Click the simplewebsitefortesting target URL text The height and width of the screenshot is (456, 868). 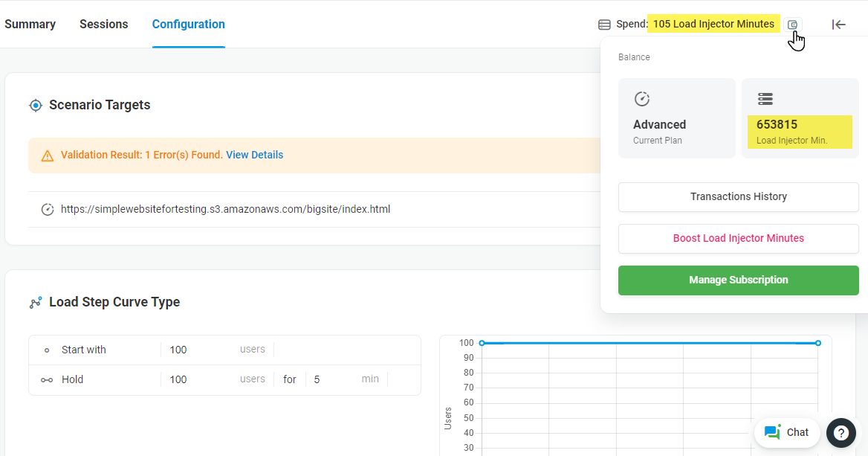pyautogui.click(x=225, y=210)
